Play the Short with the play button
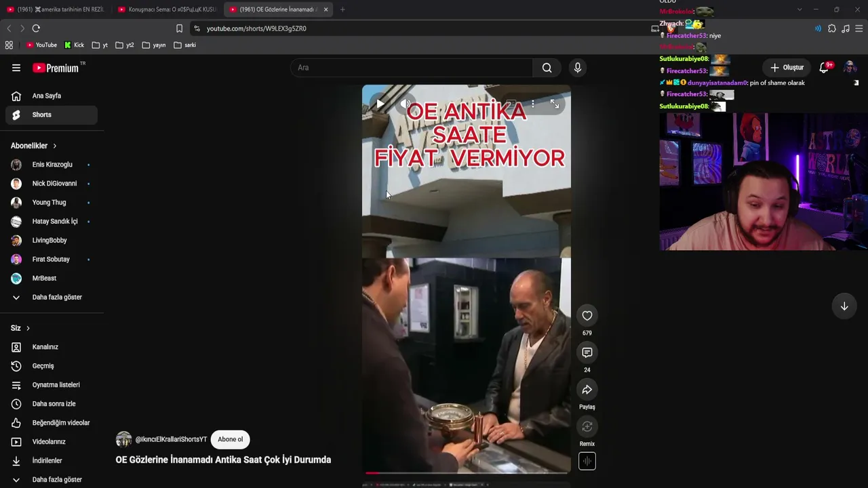Viewport: 868px width, 488px height. (x=380, y=104)
